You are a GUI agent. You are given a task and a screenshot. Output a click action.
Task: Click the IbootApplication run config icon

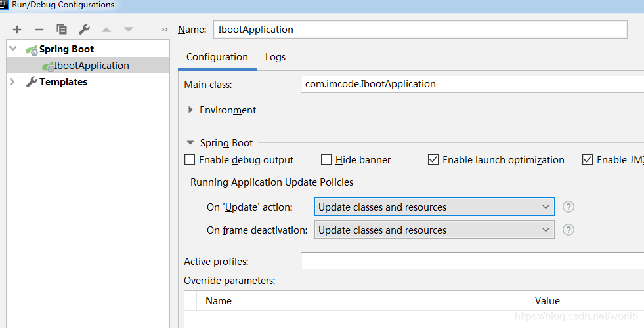coord(48,66)
